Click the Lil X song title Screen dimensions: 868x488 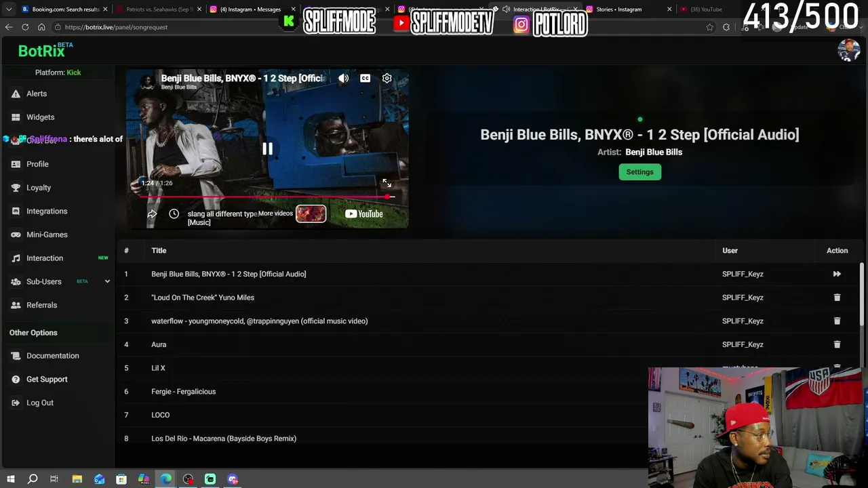tap(158, 368)
